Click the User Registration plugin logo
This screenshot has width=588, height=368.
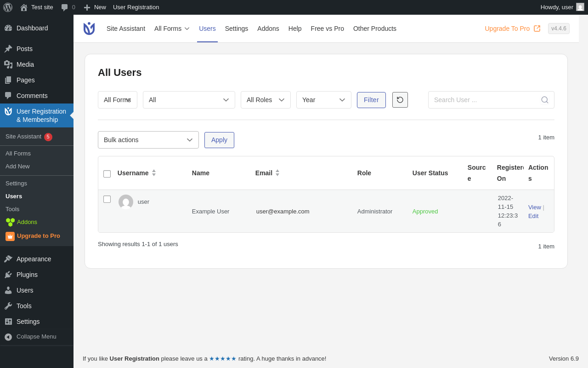(89, 29)
